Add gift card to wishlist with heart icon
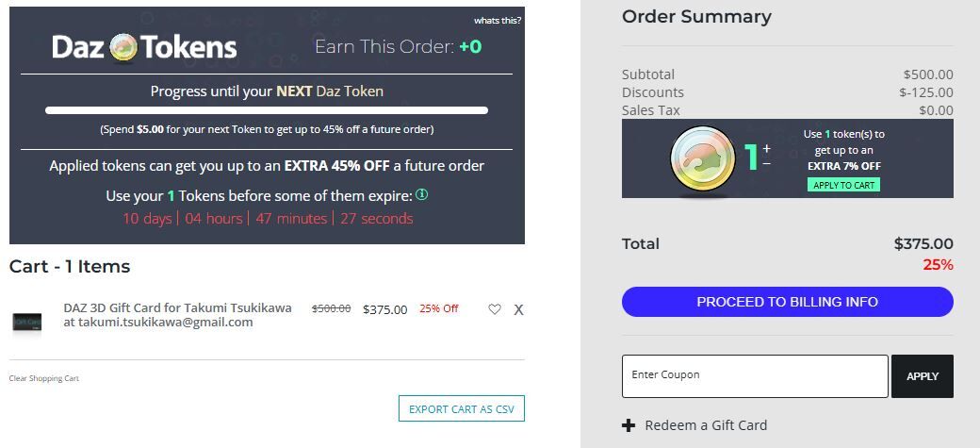Image resolution: width=980 pixels, height=448 pixels. pos(495,309)
